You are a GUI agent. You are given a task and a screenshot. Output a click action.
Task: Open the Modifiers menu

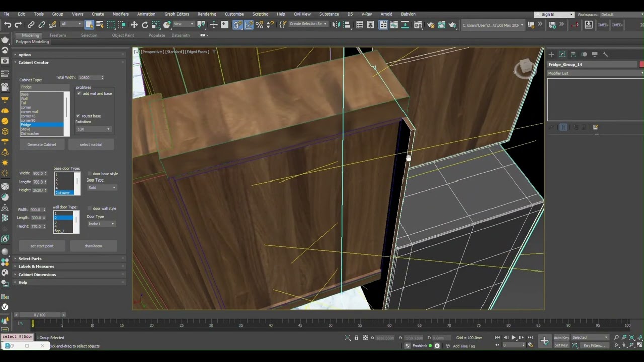point(120,14)
